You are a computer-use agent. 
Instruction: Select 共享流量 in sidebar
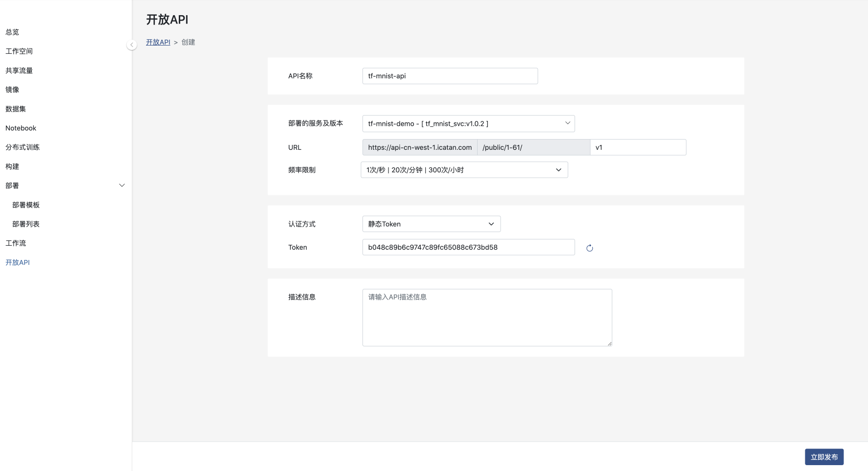[x=19, y=71]
